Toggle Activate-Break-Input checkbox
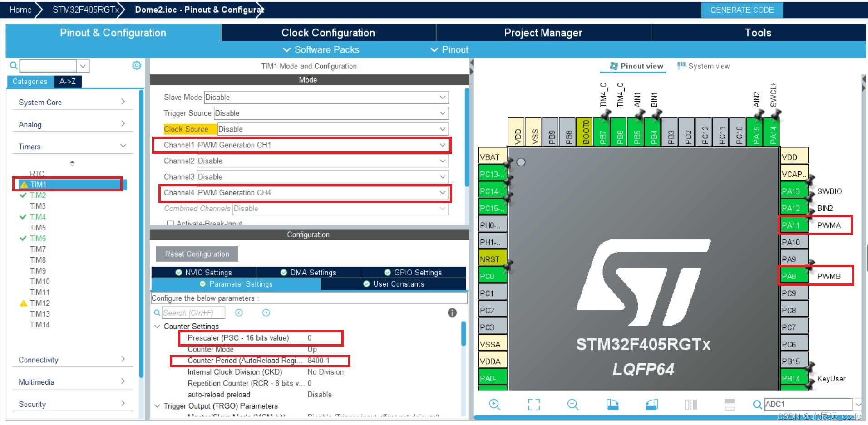868x425 pixels. [x=170, y=223]
